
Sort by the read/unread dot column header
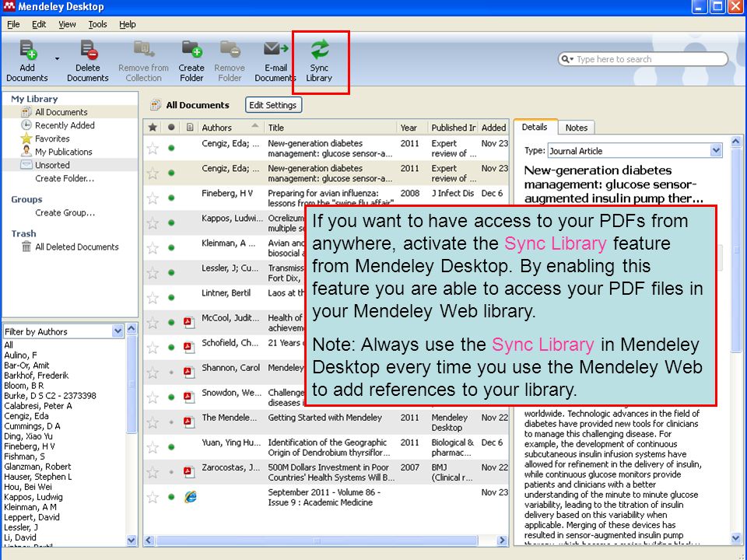(x=171, y=127)
